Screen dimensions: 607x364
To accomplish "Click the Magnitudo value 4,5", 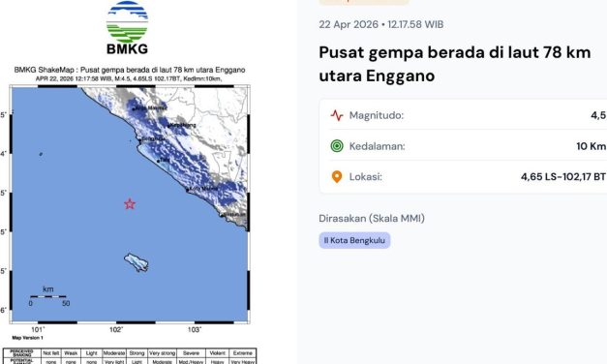I will point(598,115).
